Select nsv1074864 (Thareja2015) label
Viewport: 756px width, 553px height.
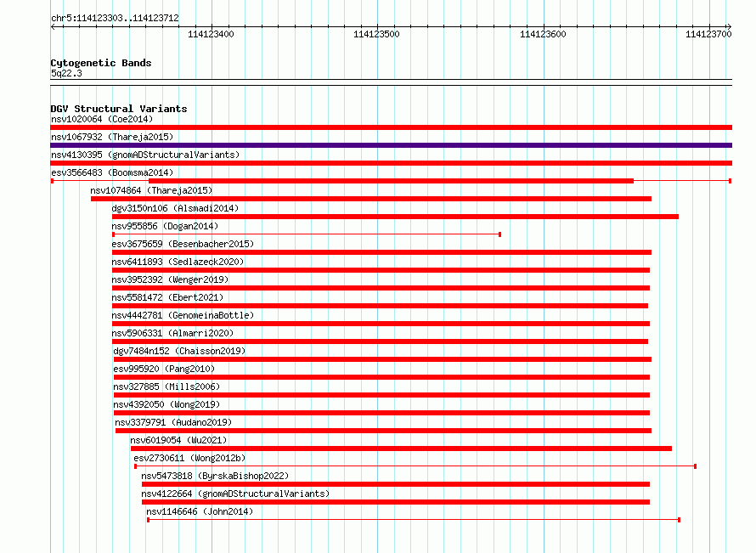click(151, 190)
